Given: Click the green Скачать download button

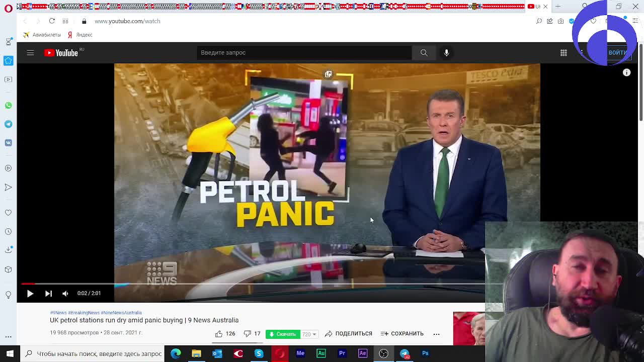Looking at the screenshot, I should [283, 334].
